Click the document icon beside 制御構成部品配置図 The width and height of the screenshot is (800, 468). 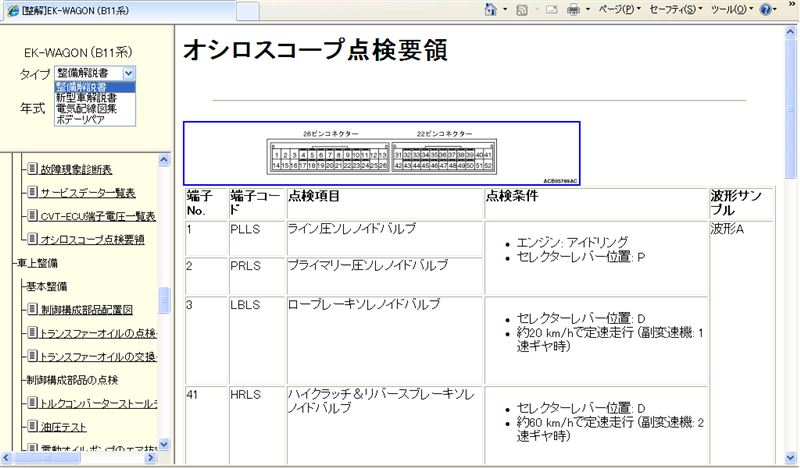point(32,309)
